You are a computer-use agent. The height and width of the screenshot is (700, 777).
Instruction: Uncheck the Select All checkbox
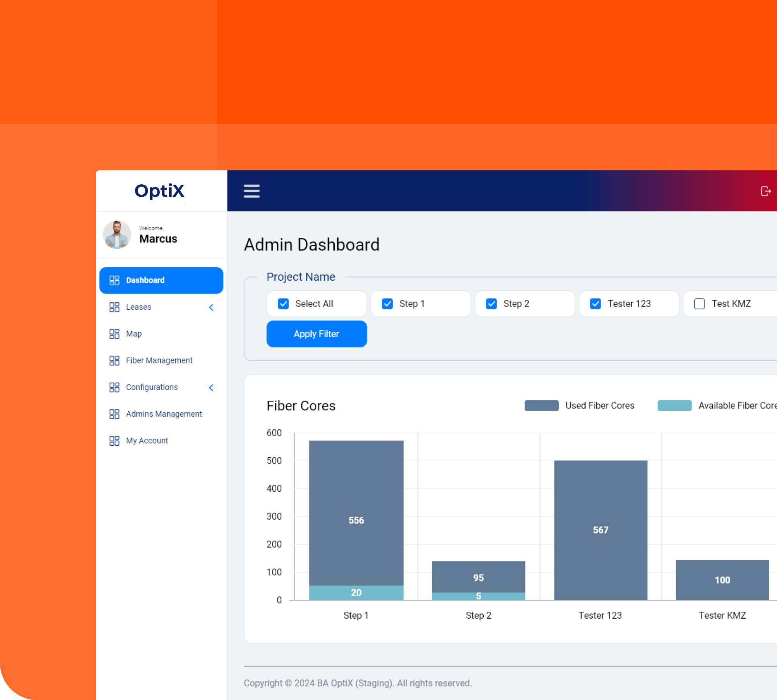283,304
